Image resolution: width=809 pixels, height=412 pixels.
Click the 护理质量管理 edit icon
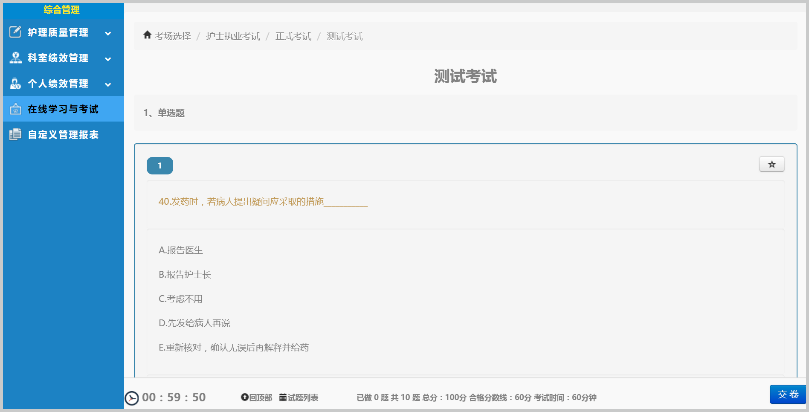pos(15,32)
